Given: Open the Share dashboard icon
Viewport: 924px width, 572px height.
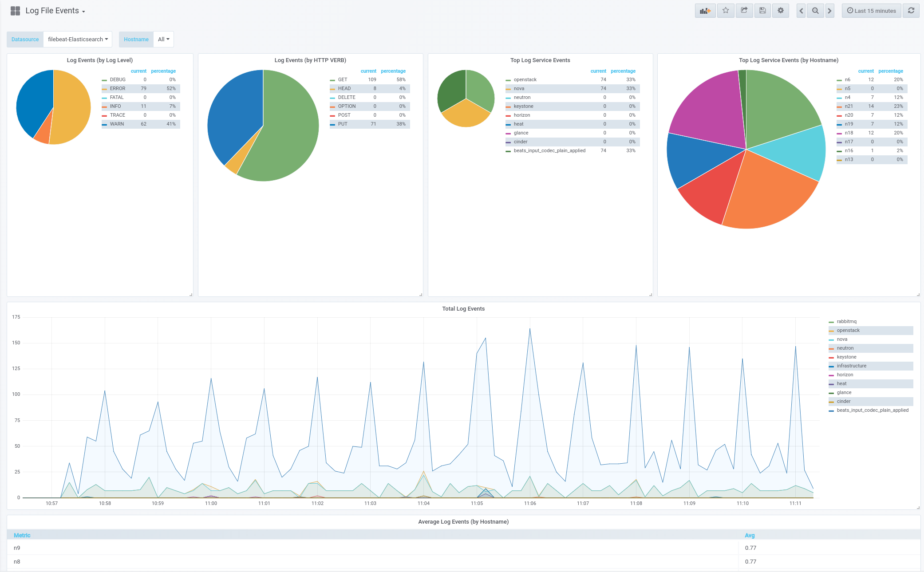Looking at the screenshot, I should point(744,11).
